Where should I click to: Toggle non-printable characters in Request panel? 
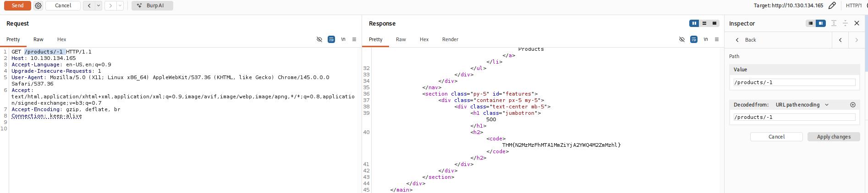point(343,40)
